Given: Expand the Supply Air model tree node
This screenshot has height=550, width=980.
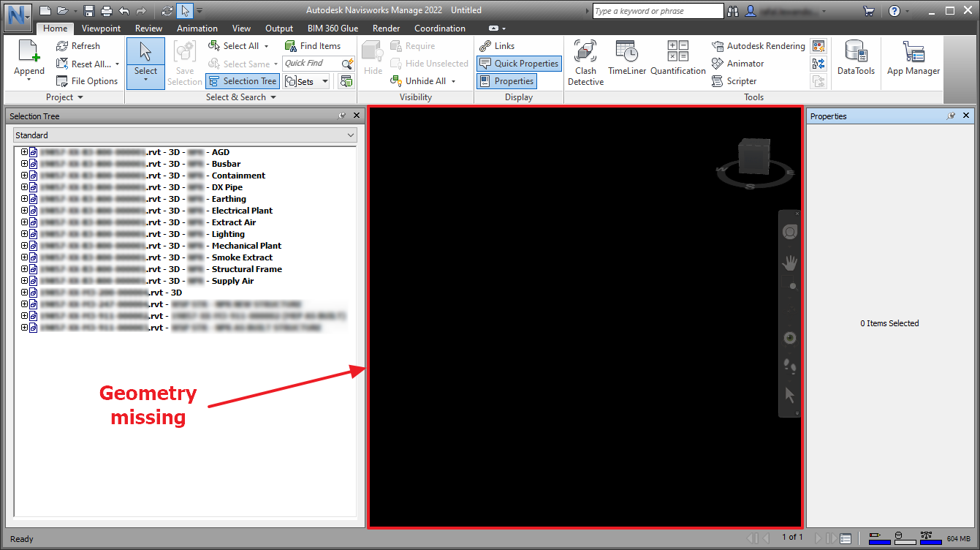Looking at the screenshot, I should point(24,281).
